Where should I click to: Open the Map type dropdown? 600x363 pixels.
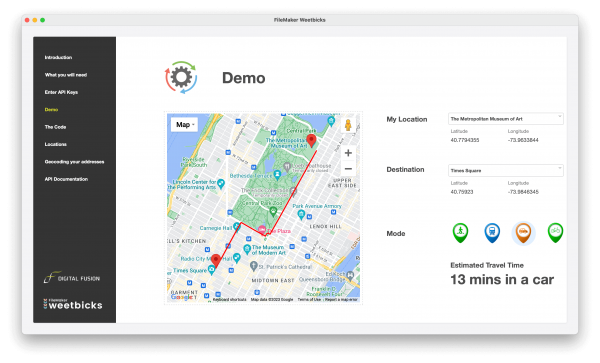pos(184,125)
